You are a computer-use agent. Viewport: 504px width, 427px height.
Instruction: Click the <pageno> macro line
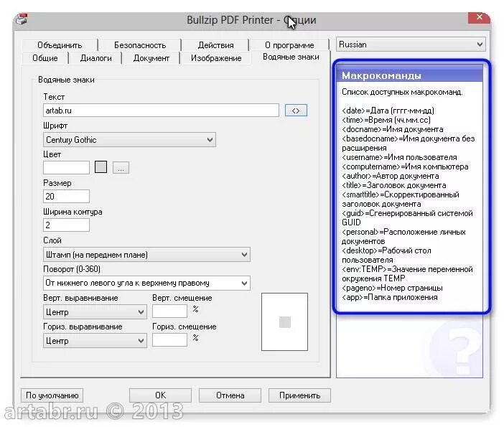click(x=392, y=288)
